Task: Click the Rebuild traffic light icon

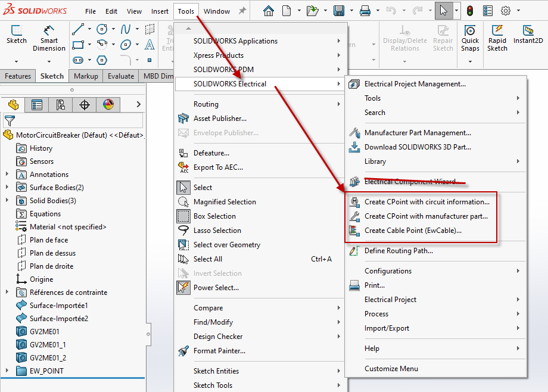Action: pyautogui.click(x=470, y=11)
